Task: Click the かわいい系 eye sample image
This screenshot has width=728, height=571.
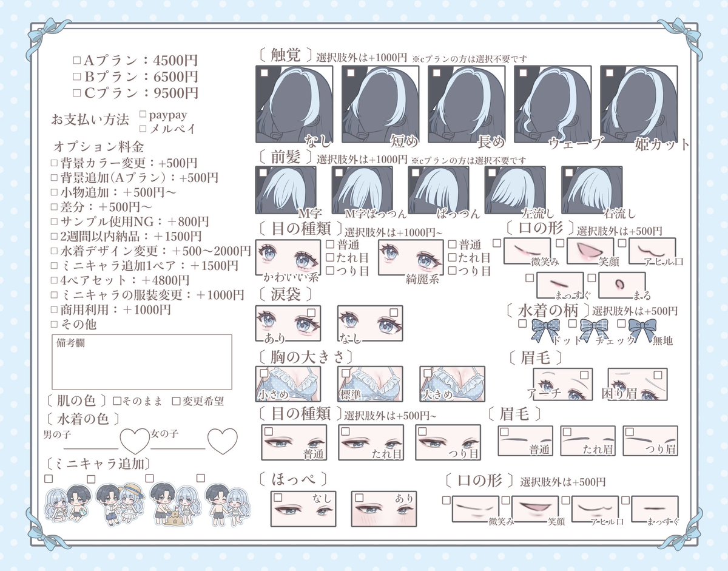Action: click(x=288, y=258)
